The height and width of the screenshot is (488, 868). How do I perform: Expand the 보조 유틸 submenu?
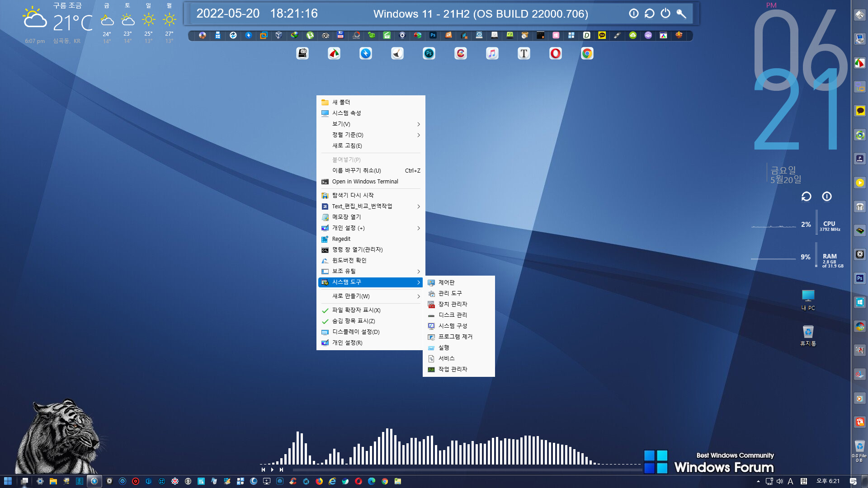click(x=371, y=272)
